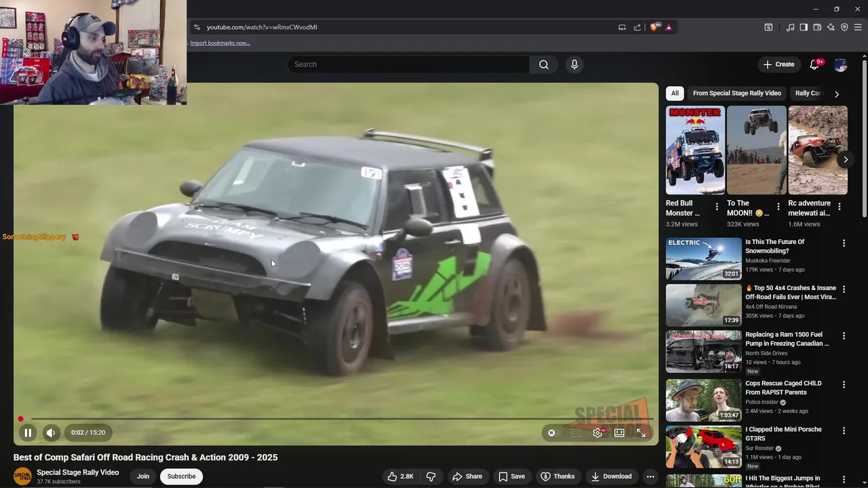Mute the video with the speaker icon

pos(51,432)
